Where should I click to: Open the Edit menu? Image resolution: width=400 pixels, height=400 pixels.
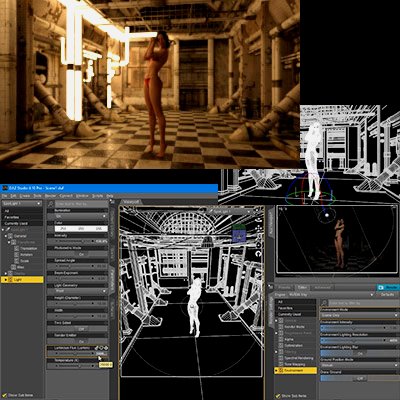point(13,196)
